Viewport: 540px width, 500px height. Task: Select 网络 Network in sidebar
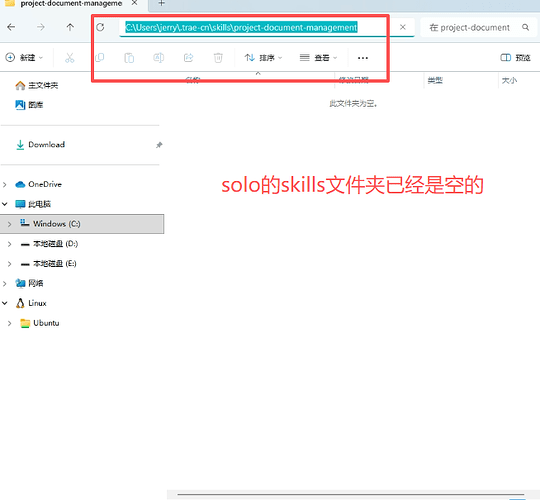[x=30, y=283]
